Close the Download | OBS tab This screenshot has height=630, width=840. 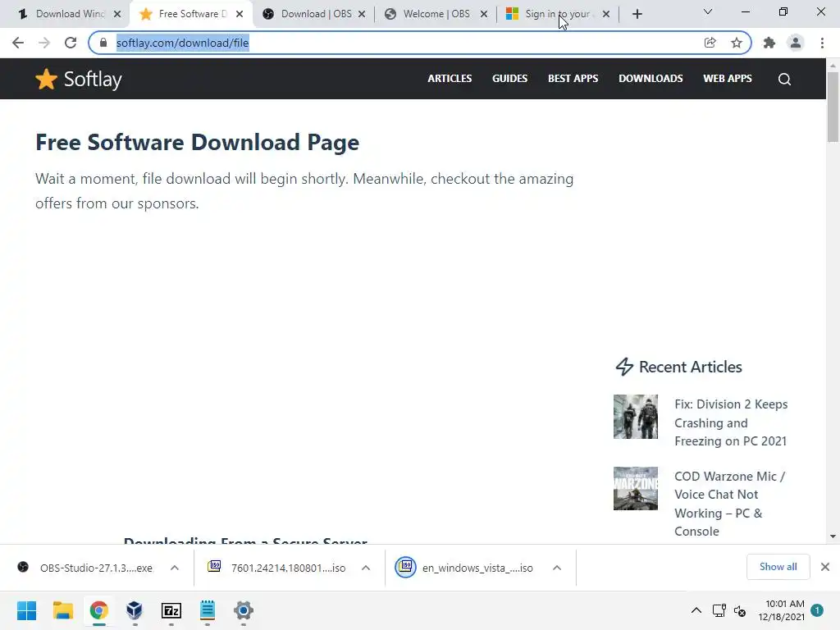362,14
